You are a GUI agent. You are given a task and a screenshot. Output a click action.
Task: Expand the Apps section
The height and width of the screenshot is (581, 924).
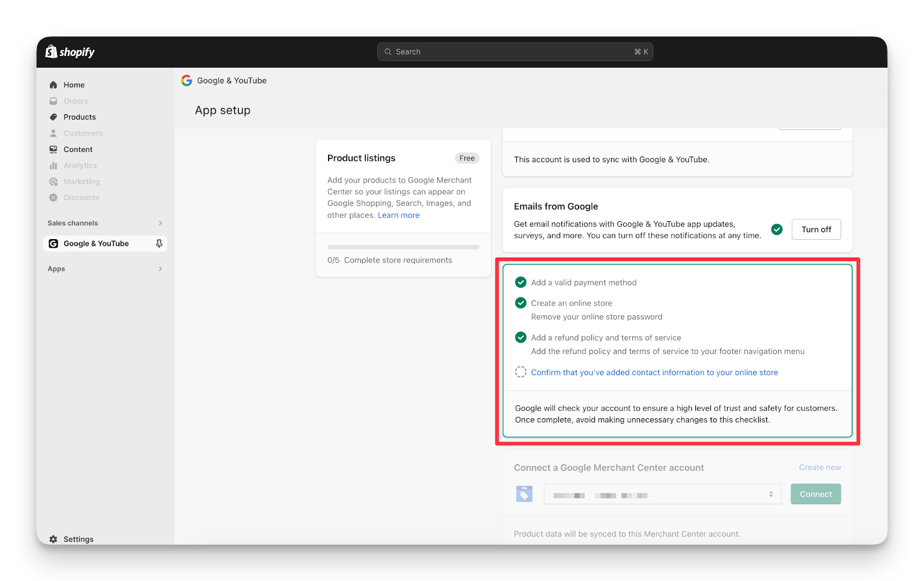[160, 269]
